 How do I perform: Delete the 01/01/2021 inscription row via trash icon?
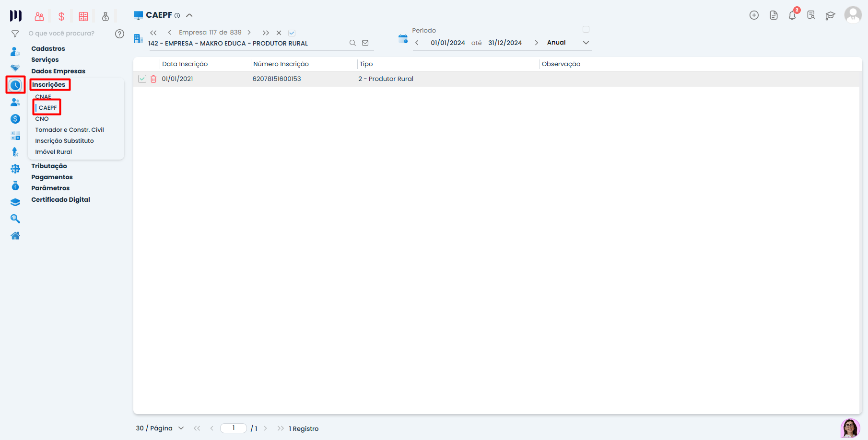[153, 79]
